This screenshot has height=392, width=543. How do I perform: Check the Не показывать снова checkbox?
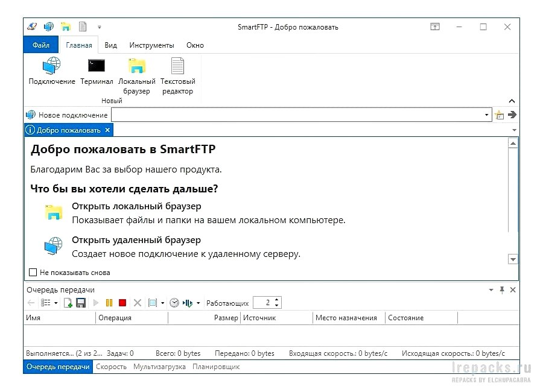pyautogui.click(x=33, y=272)
